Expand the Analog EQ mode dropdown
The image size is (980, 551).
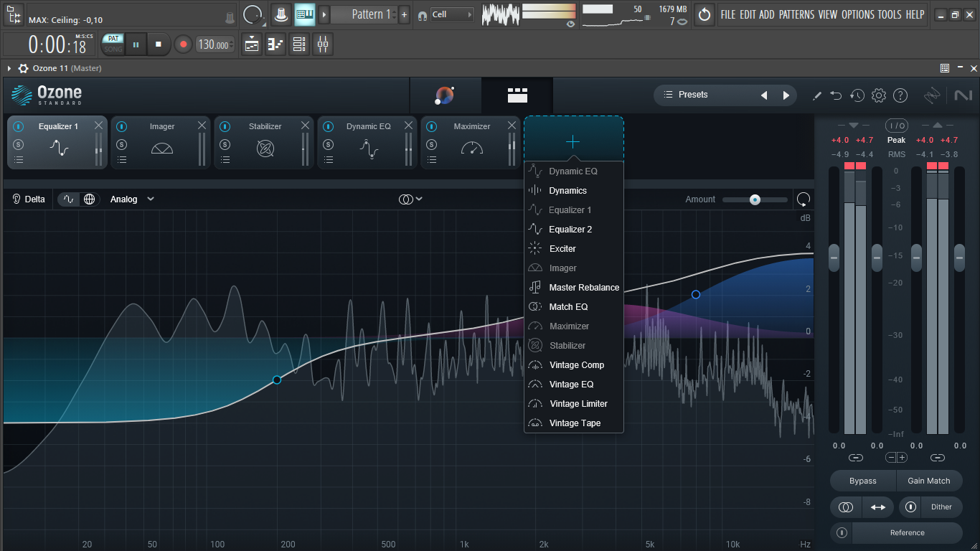point(132,199)
